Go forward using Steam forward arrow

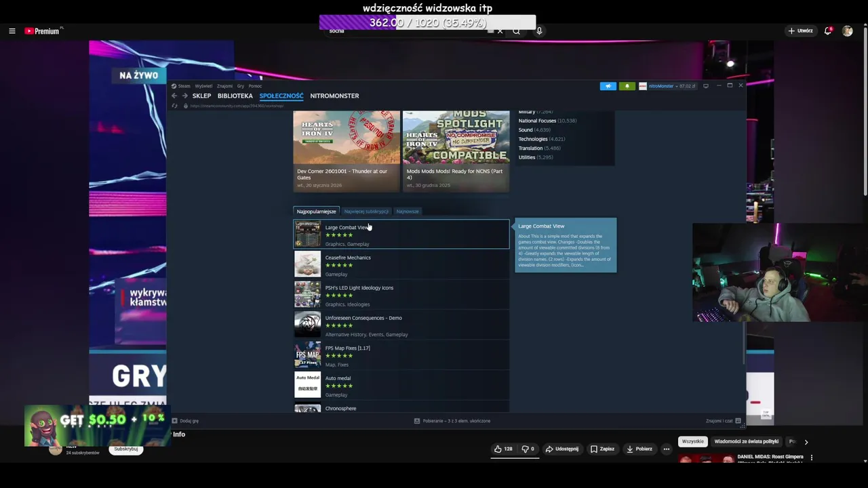(x=184, y=96)
